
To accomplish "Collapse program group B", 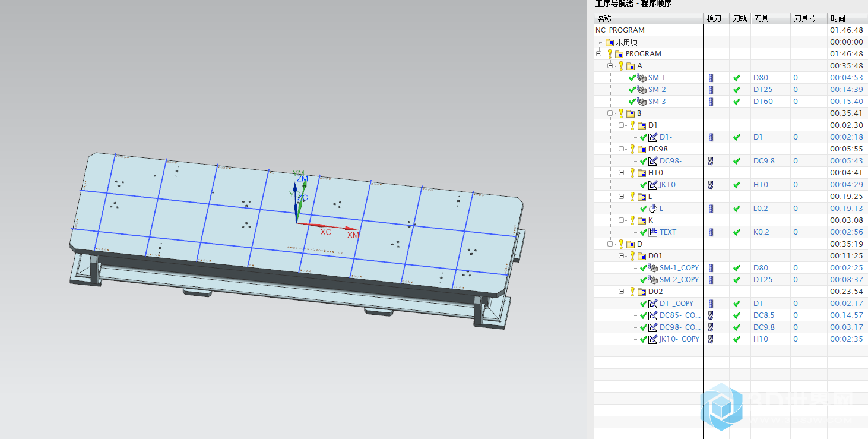I will 610,113.
